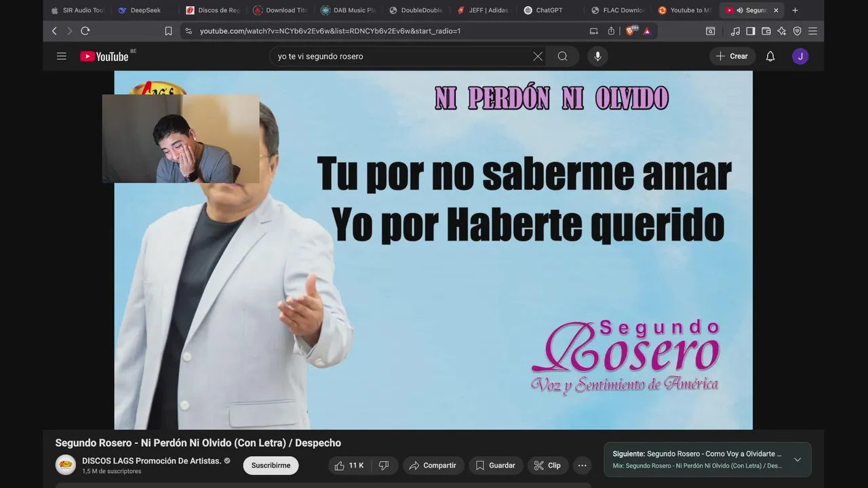The width and height of the screenshot is (868, 488).
Task: Switch to the Youtube to MP3 tab
Action: click(685, 10)
